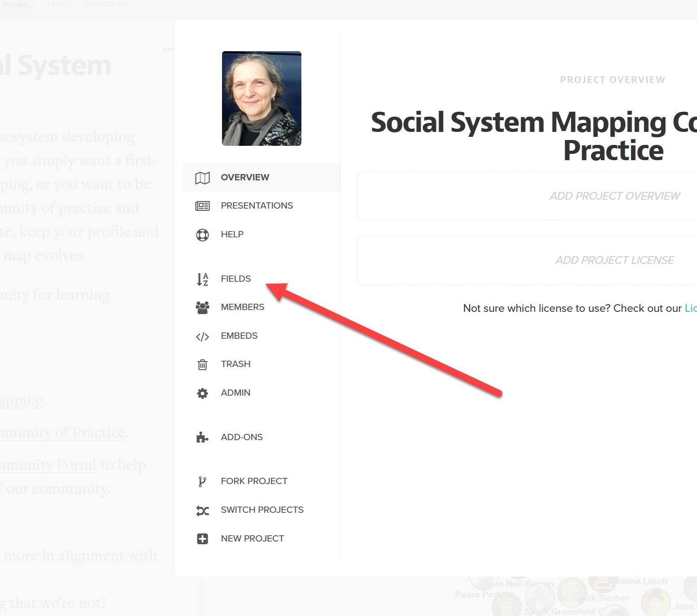This screenshot has height=616, width=697.
Task: Click the Add-ons puzzle piece icon
Action: point(202,437)
